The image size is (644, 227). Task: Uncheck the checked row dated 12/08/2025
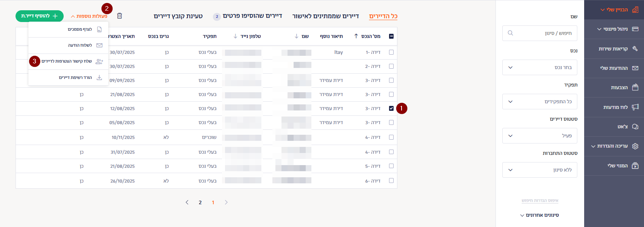coord(391,109)
